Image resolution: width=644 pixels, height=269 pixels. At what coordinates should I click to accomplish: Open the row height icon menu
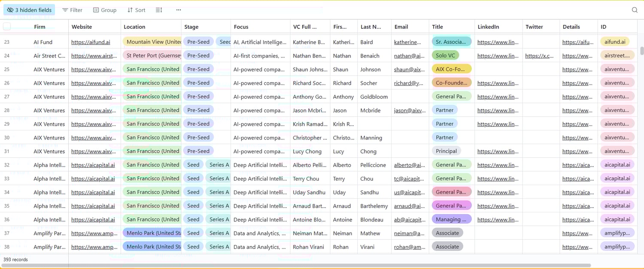coord(159,10)
